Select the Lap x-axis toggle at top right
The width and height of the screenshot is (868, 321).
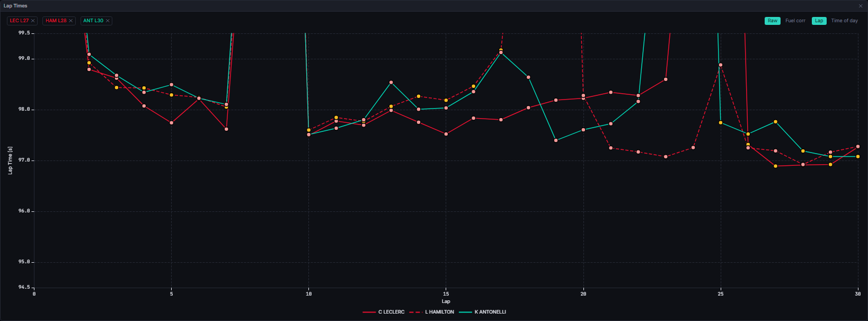pos(819,21)
